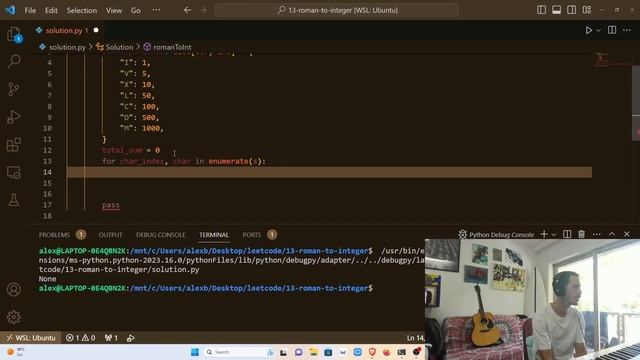Screen dimensions: 640x360
Task: Open the File menu
Action: 30,10
